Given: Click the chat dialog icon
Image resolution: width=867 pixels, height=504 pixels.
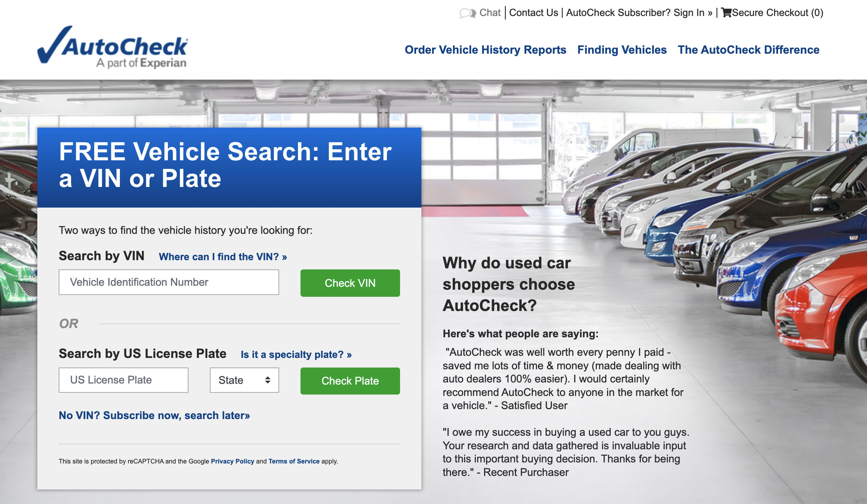Looking at the screenshot, I should tap(465, 11).
